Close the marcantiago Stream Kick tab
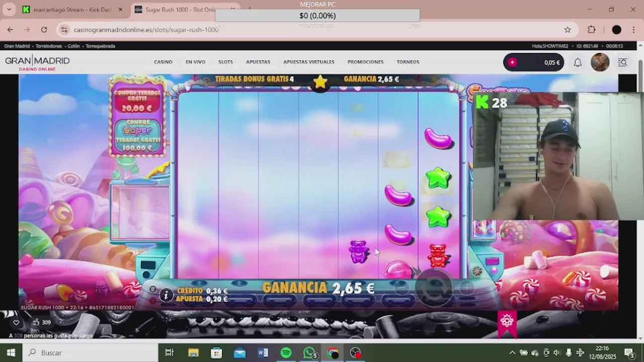 [120, 10]
